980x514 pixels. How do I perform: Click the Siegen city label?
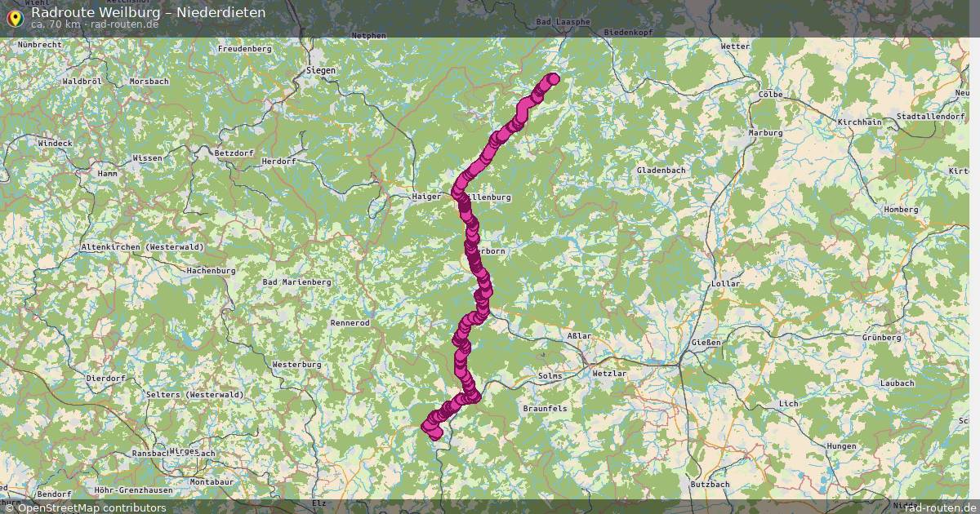(x=320, y=71)
